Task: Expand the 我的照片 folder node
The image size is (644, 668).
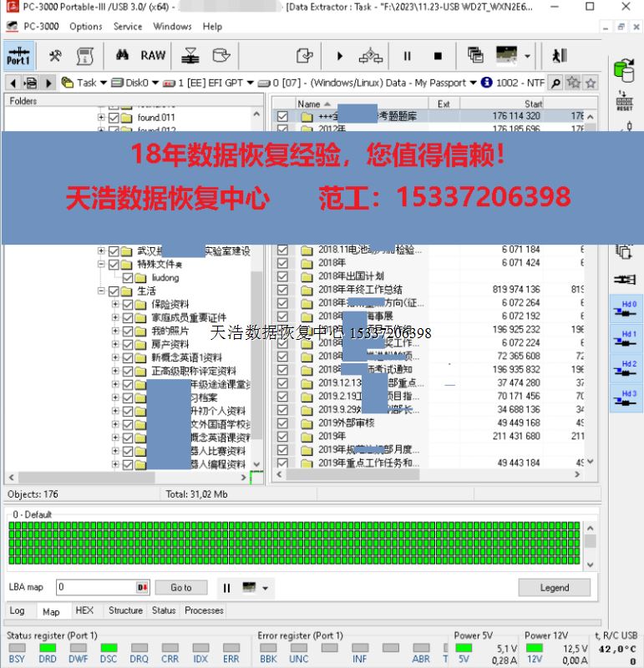Action: pos(115,331)
